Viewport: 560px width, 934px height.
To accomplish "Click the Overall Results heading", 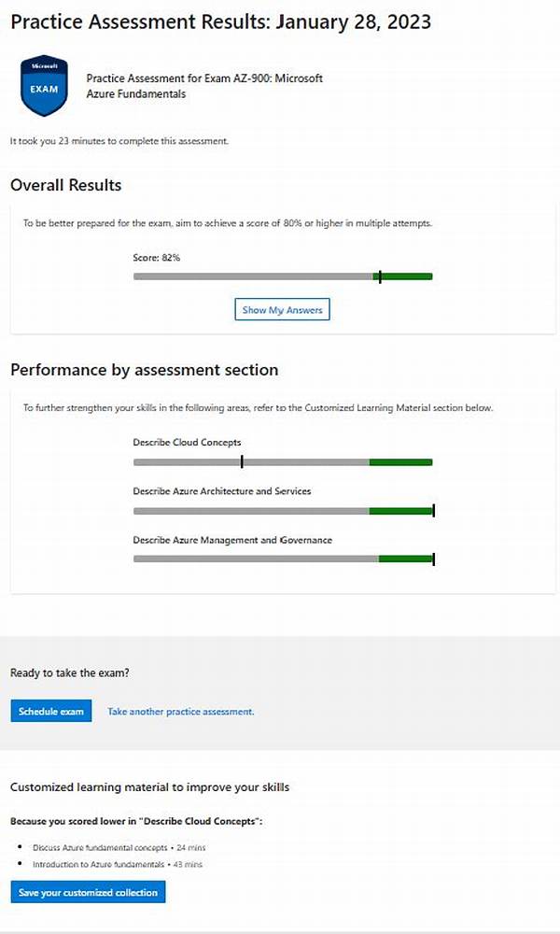I will [x=65, y=185].
